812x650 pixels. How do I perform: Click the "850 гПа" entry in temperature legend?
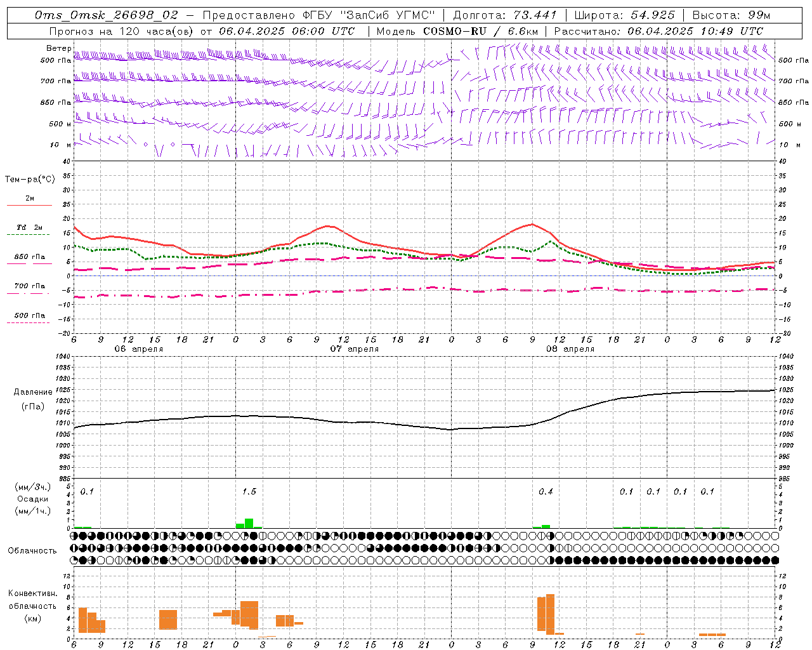point(30,257)
